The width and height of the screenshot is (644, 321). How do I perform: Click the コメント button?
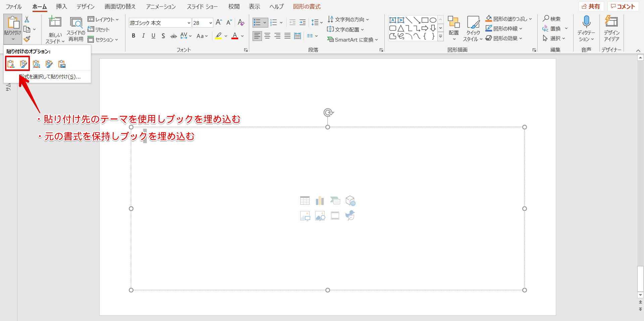[x=623, y=6]
